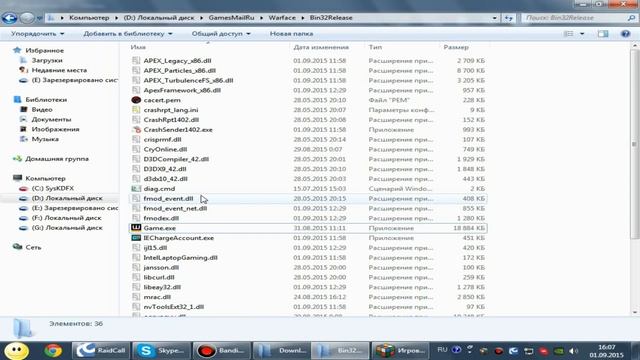The image size is (640, 360).
Task: Open Загрузки in the navigation pane
Action: [x=47, y=60]
